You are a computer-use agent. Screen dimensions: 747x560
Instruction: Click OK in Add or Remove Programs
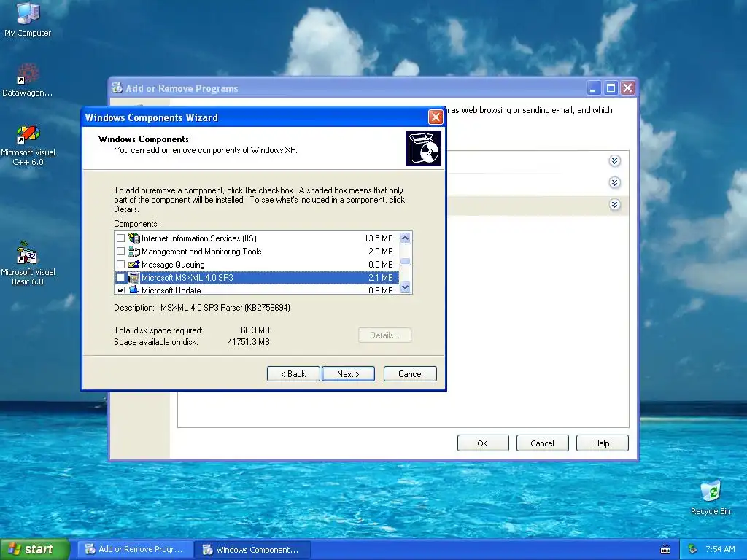[x=483, y=443]
